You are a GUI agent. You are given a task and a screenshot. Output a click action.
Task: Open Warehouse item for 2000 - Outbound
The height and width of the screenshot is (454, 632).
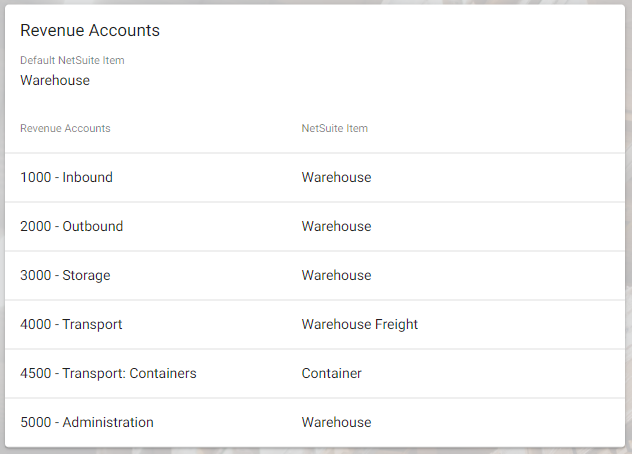pos(337,226)
